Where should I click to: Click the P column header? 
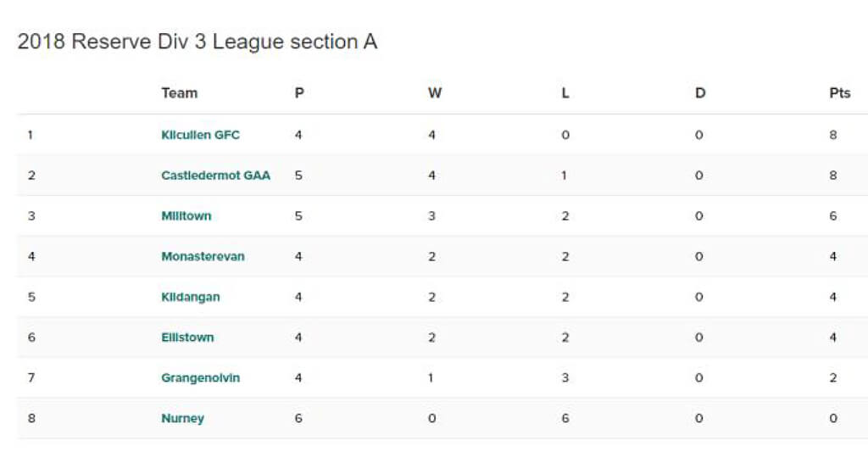click(x=299, y=93)
